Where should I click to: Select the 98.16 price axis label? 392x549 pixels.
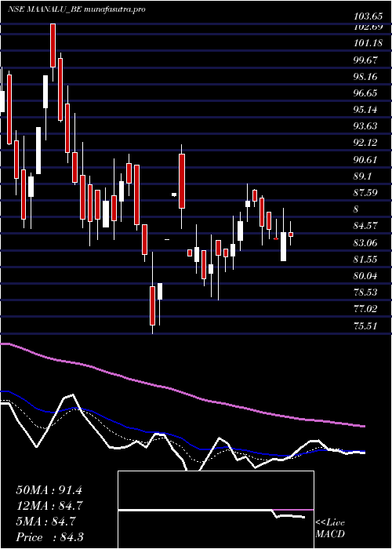click(366, 77)
